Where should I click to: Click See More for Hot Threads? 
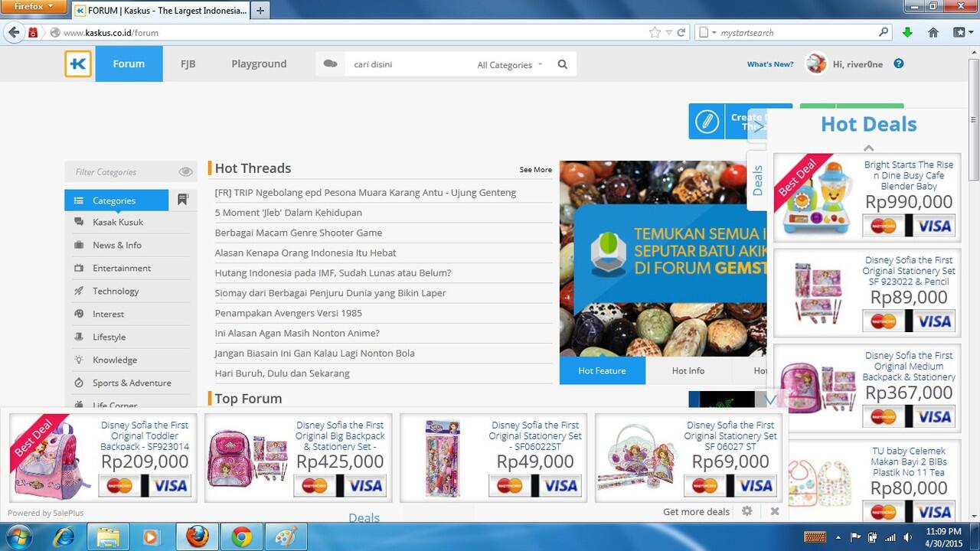[x=536, y=169]
